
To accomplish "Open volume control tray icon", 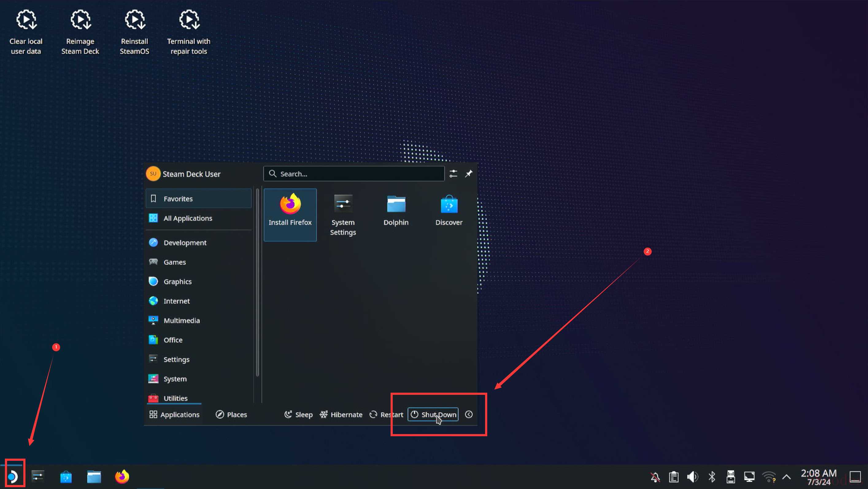I will coord(693,477).
